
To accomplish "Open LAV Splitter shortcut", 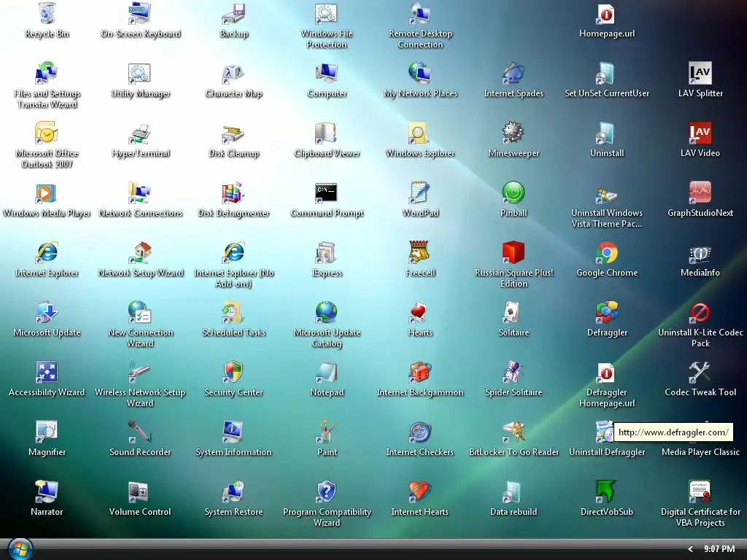I will (x=700, y=73).
